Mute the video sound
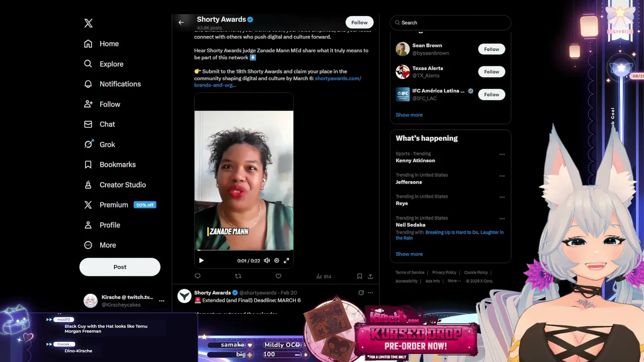644x362 pixels. [x=267, y=260]
